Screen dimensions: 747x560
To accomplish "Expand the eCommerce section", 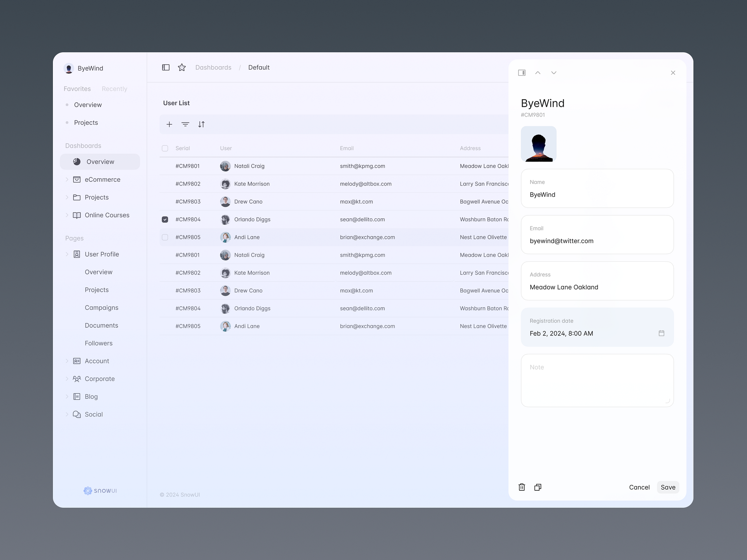I will pos(67,179).
